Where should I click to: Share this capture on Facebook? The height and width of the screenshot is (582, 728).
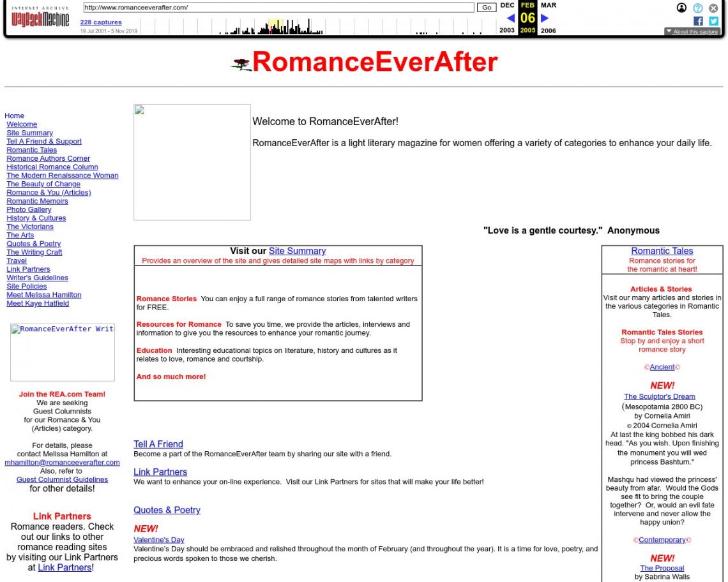(698, 21)
